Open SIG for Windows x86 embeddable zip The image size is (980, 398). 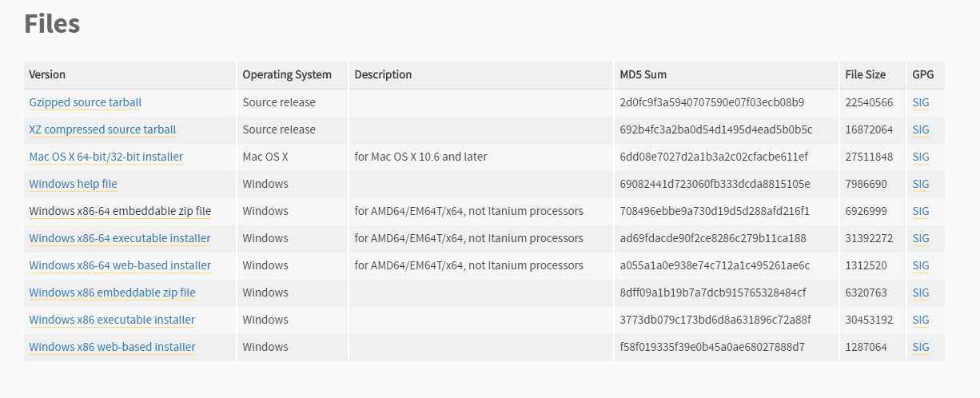(921, 293)
